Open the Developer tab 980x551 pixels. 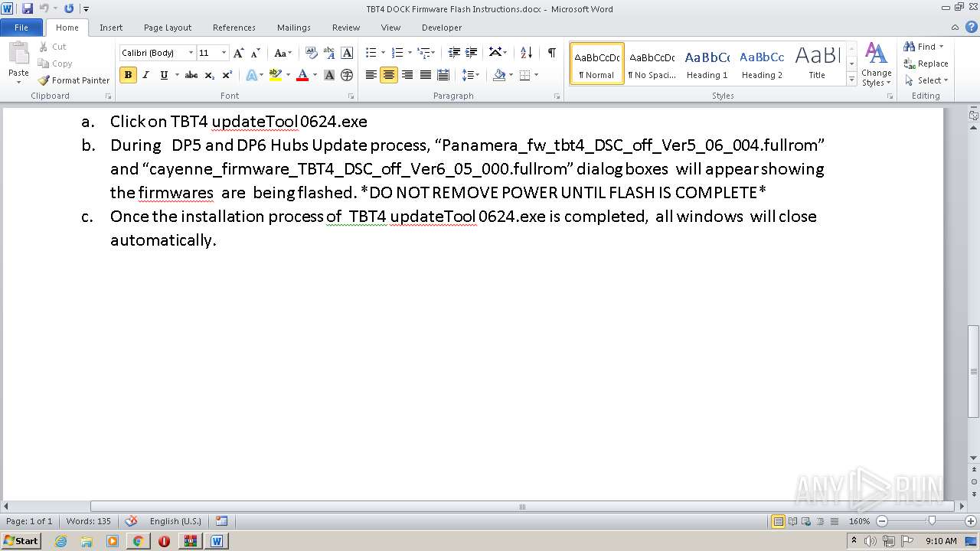point(442,28)
